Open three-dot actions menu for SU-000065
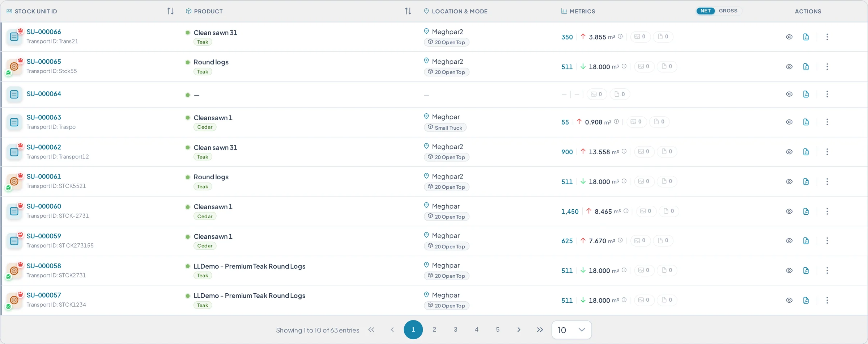The height and width of the screenshot is (344, 868). 827,67
